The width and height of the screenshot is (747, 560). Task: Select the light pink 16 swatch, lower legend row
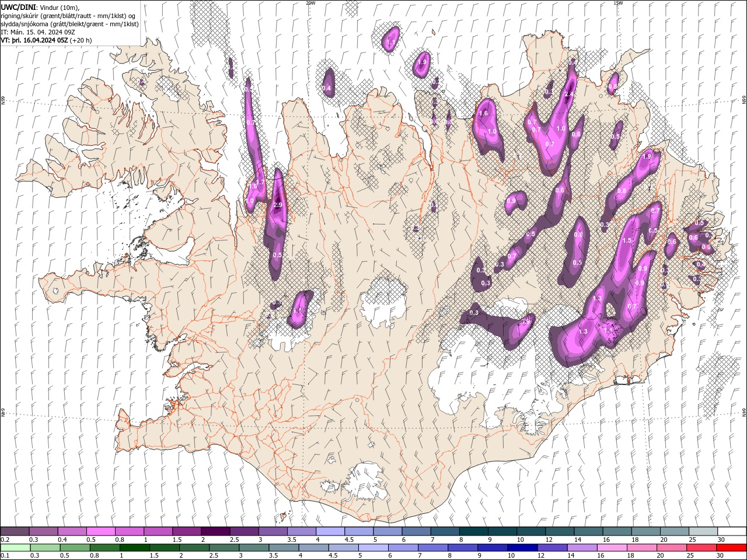click(x=611, y=548)
